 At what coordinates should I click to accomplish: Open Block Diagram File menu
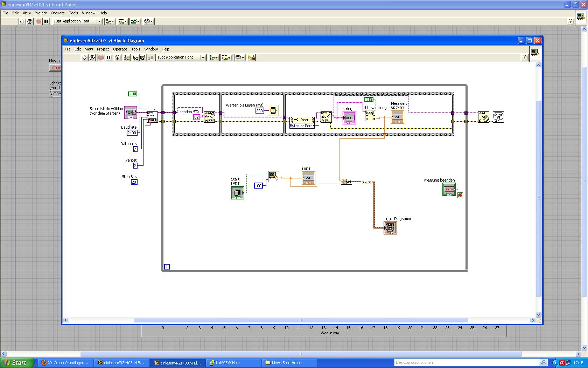(68, 49)
